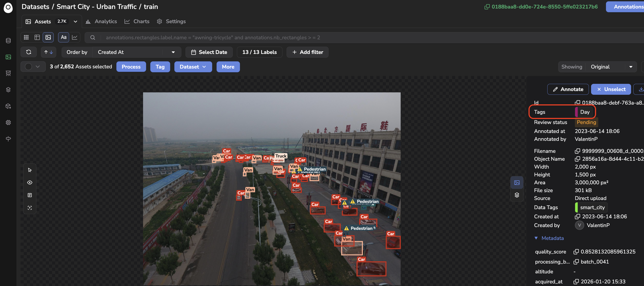Viewport: 644px width, 286px height.
Task: Toggle the Aa label text display
Action: click(x=63, y=37)
